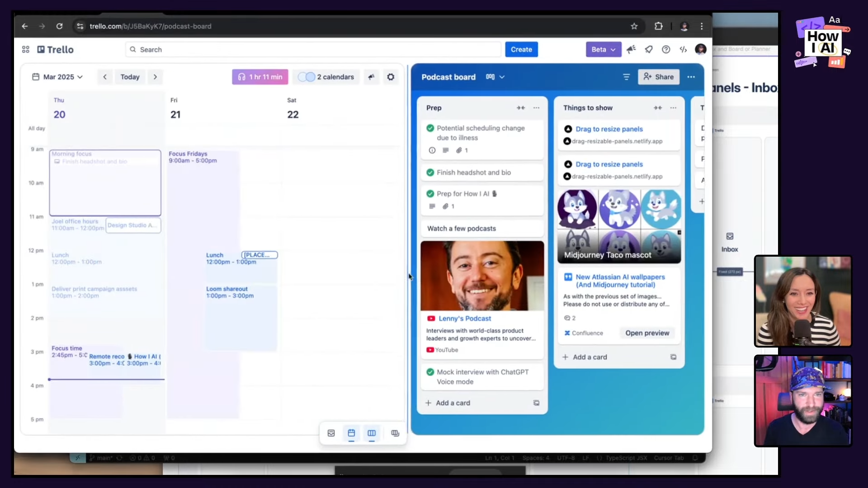
Task: Create card from template in Prep list
Action: [536, 403]
